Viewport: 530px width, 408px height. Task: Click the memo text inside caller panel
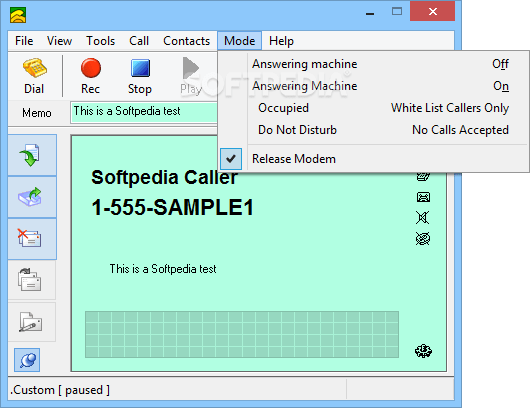(x=163, y=269)
